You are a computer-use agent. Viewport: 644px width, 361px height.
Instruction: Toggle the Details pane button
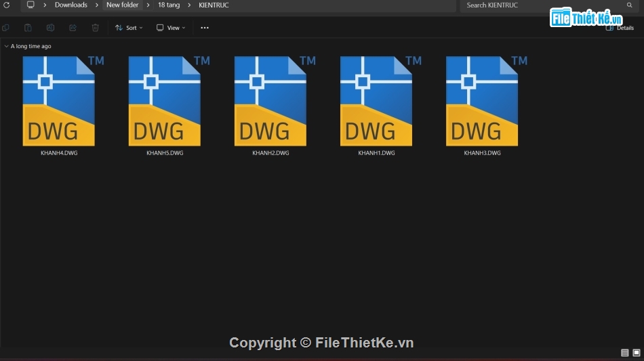(620, 28)
